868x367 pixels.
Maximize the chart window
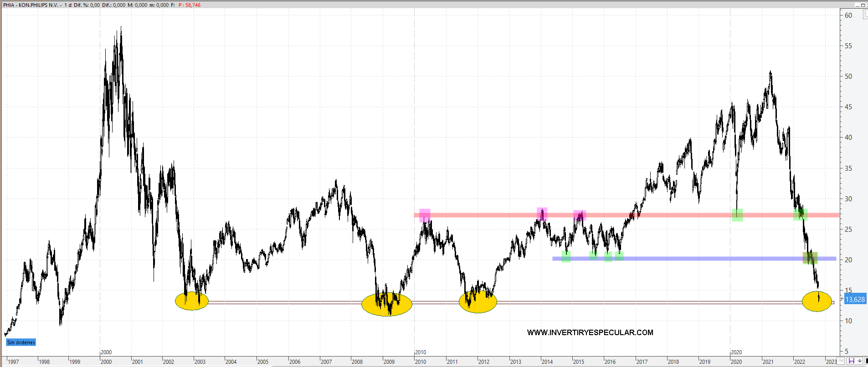(x=862, y=5)
